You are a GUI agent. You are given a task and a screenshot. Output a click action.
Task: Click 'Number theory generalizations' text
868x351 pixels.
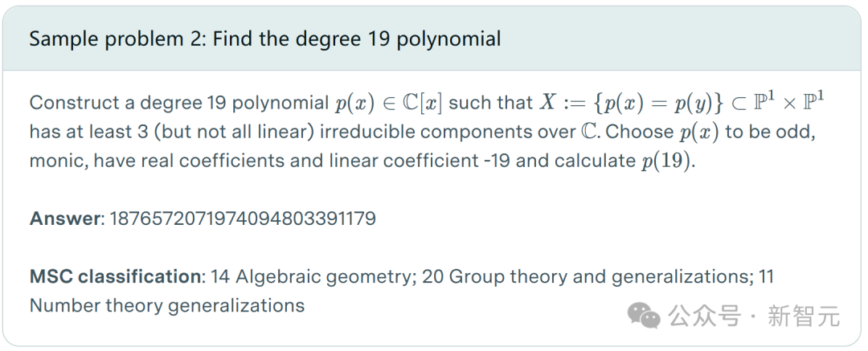tap(167, 305)
